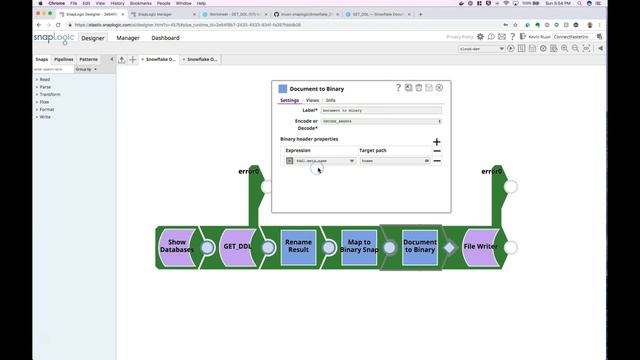This screenshot has height=360, width=640.
Task: Open the Snaplex selection dropdown
Action: coord(481,49)
